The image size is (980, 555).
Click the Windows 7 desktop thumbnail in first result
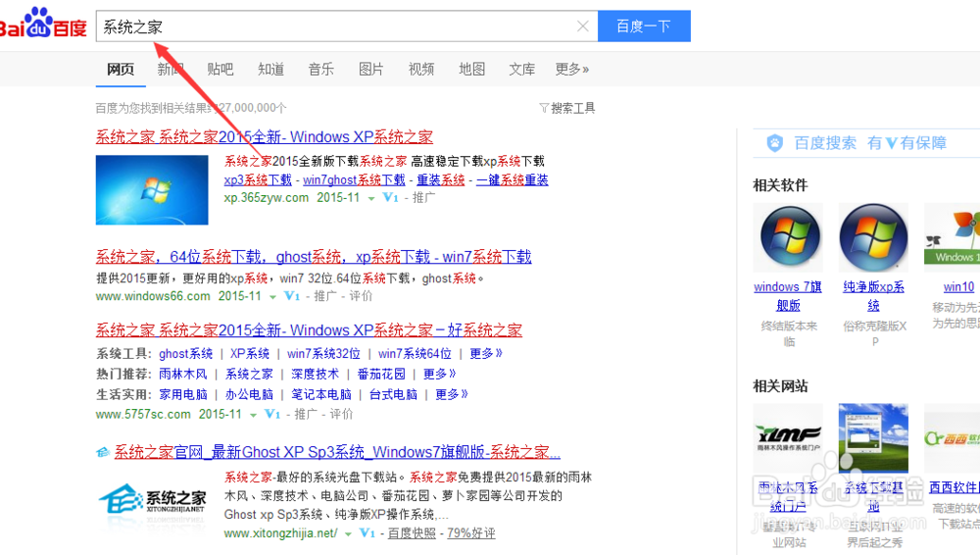tap(152, 189)
